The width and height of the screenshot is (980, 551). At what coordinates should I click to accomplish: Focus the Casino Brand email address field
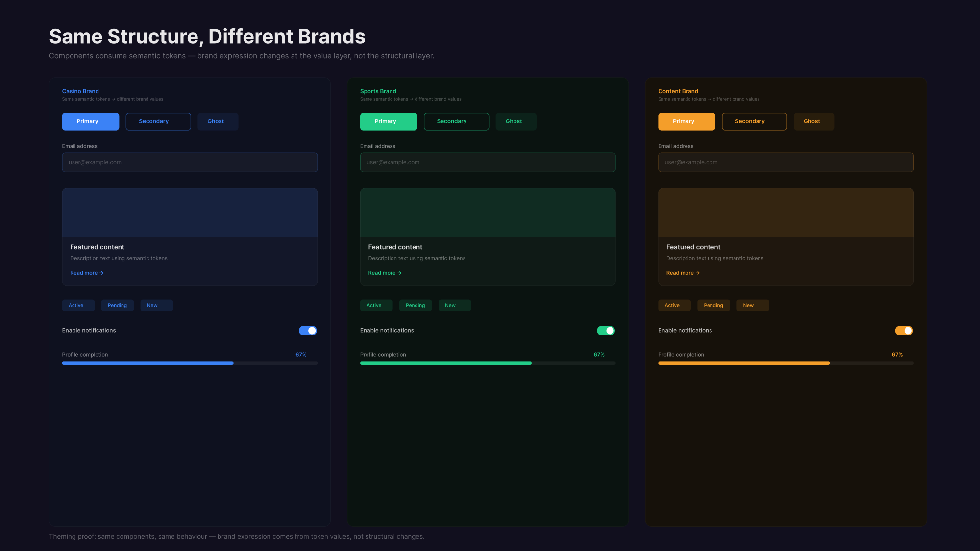point(190,162)
